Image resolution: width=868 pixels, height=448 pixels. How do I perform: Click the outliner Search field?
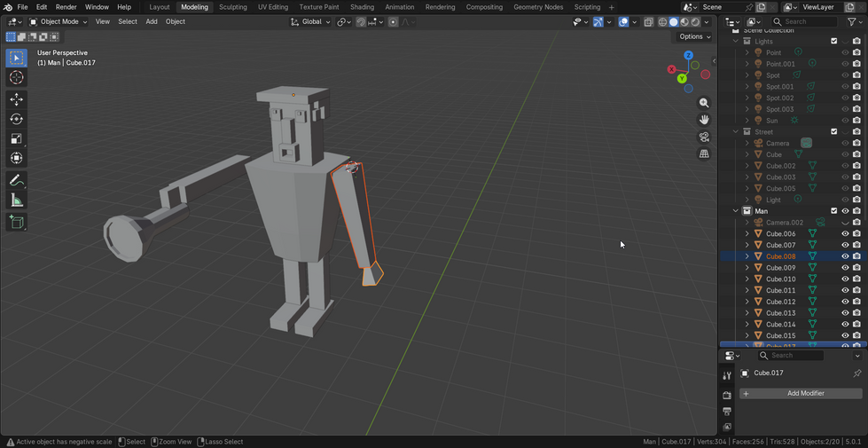click(804, 21)
